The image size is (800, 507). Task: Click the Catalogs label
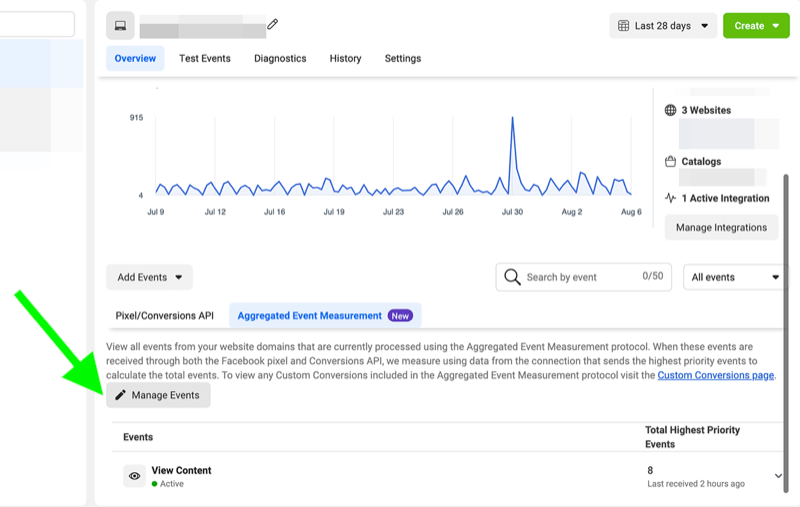(701, 162)
